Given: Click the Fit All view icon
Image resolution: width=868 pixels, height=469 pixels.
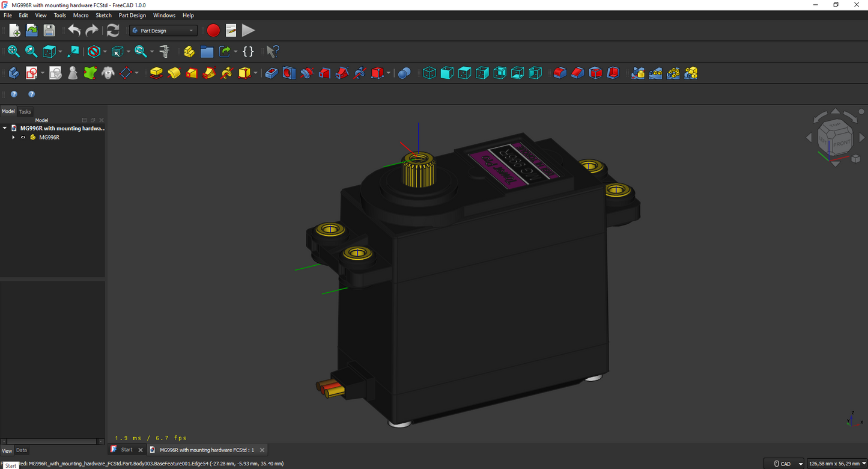Looking at the screenshot, I should pyautogui.click(x=13, y=52).
